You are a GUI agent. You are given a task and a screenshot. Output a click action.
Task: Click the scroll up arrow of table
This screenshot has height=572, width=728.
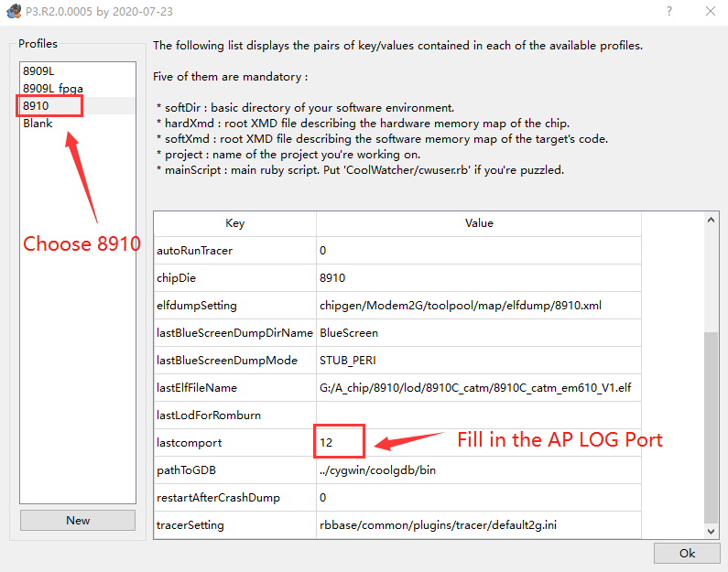[711, 220]
